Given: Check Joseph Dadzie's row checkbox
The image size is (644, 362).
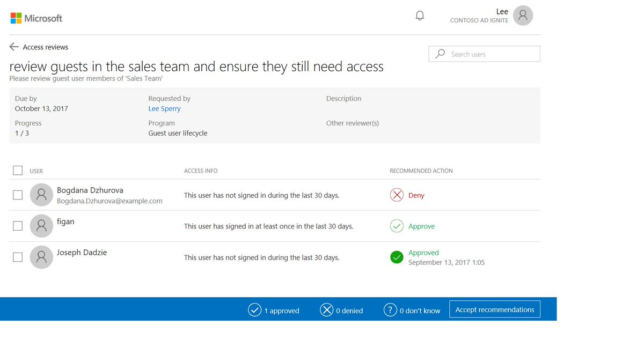Looking at the screenshot, I should 17,257.
